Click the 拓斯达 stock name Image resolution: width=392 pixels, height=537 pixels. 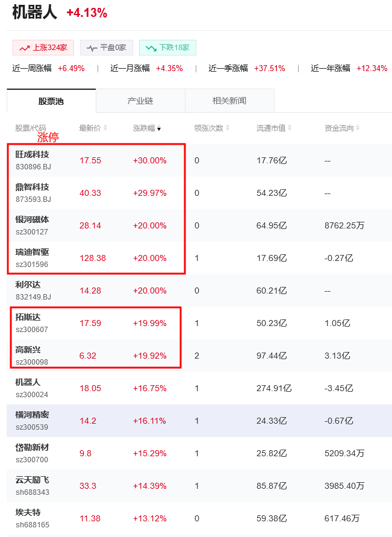[x=28, y=317]
